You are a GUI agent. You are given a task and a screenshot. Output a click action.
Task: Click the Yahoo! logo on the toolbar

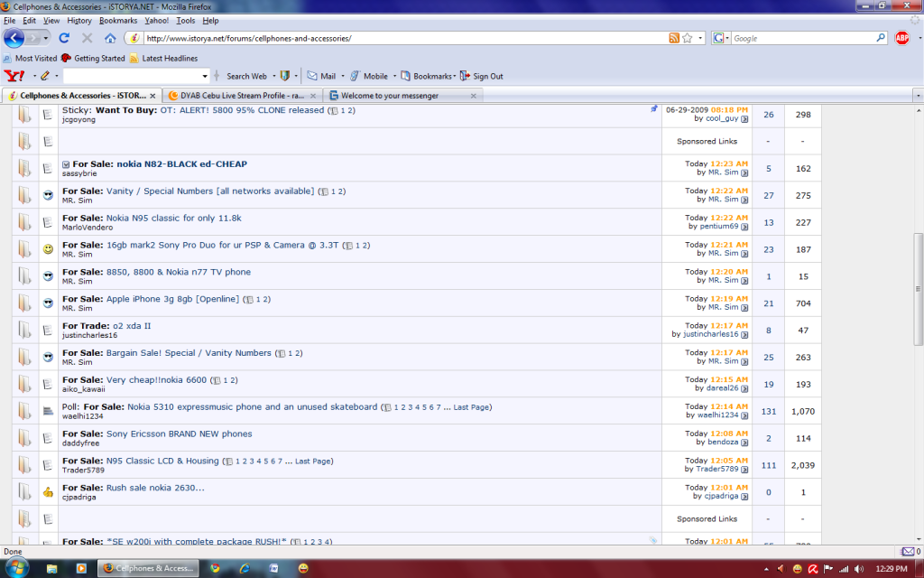[x=14, y=76]
